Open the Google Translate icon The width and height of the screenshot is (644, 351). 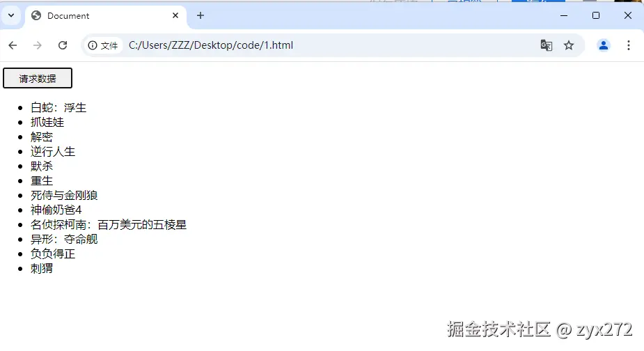click(x=547, y=45)
